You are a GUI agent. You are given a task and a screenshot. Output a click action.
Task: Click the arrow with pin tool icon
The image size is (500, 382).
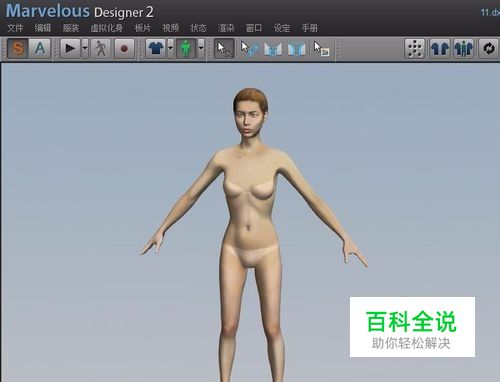[249, 49]
